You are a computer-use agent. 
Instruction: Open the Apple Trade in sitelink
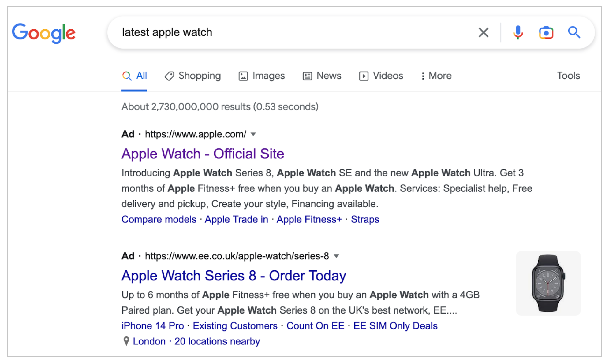pos(237,219)
